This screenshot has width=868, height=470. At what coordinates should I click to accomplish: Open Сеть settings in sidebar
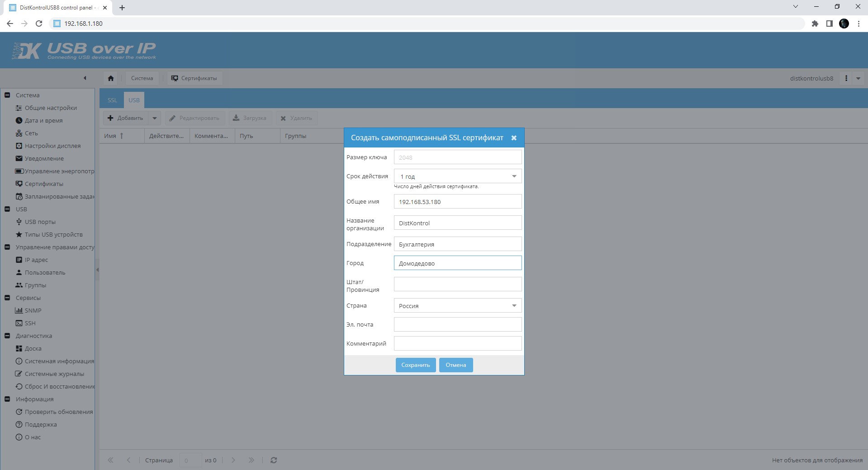31,133
